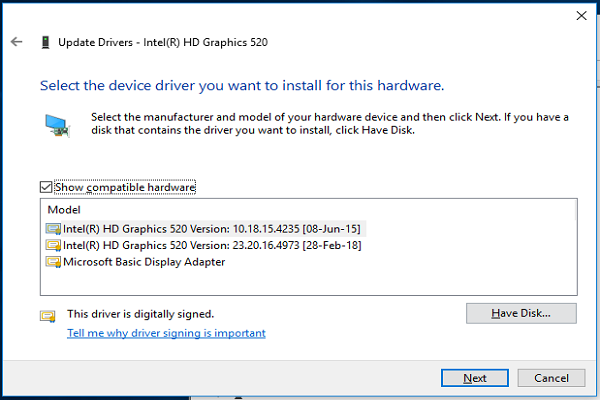The height and width of the screenshot is (400, 600).
Task: Click the 'This driver is digitally signed' text
Action: [x=140, y=314]
